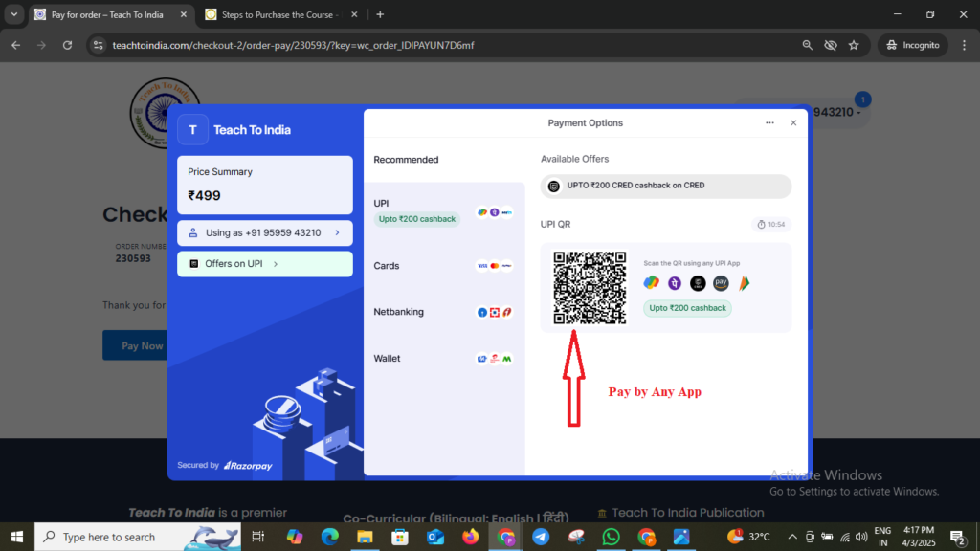This screenshot has height=551, width=980.
Task: Reload the current page
Action: pyautogui.click(x=68, y=45)
